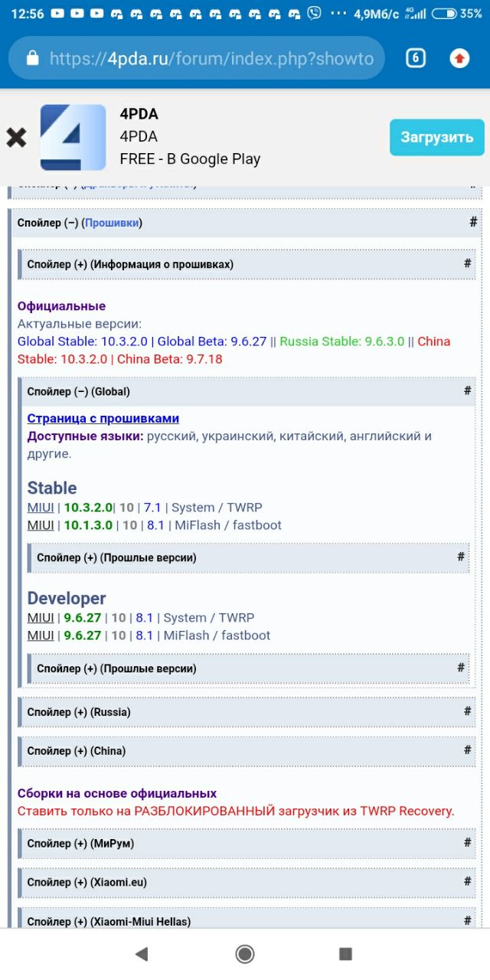490x980 pixels.
Task: Tap the 4G signal strength icon
Action: (416, 14)
